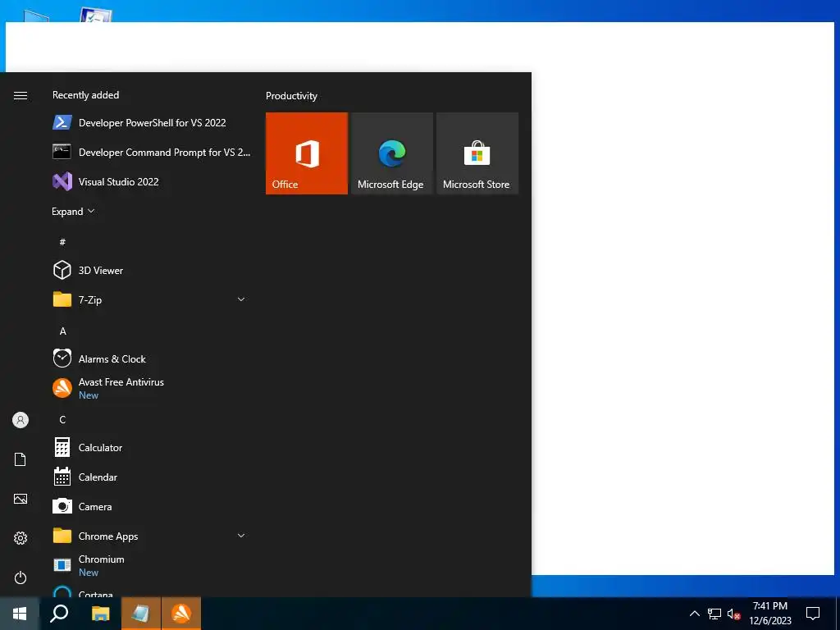Screen dimensions: 840x630
Task: Open the Microsoft Store tile
Action: [477, 153]
